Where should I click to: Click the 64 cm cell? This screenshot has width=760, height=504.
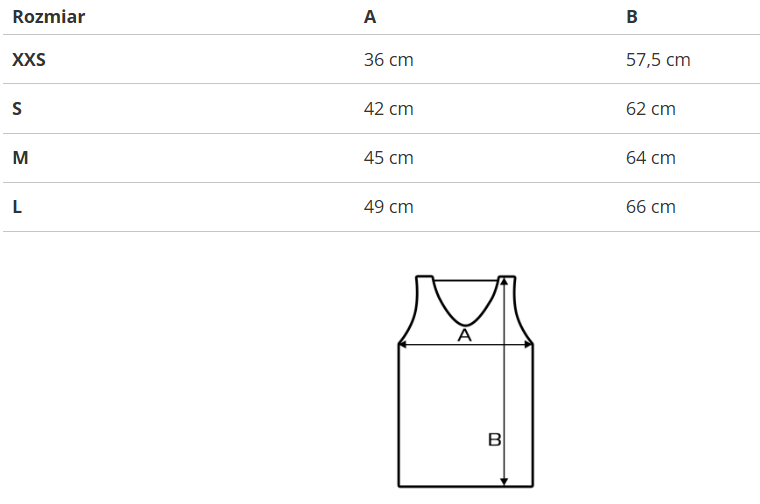click(x=650, y=158)
